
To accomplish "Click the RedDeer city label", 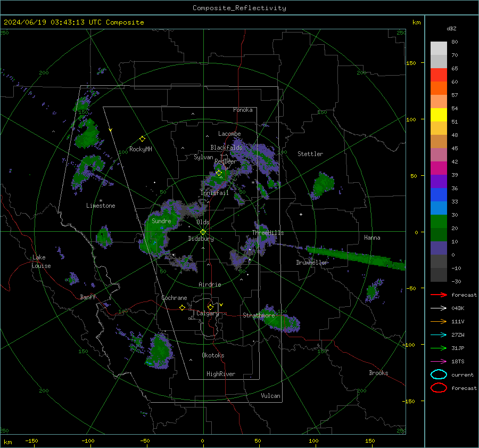I will pos(226,161).
